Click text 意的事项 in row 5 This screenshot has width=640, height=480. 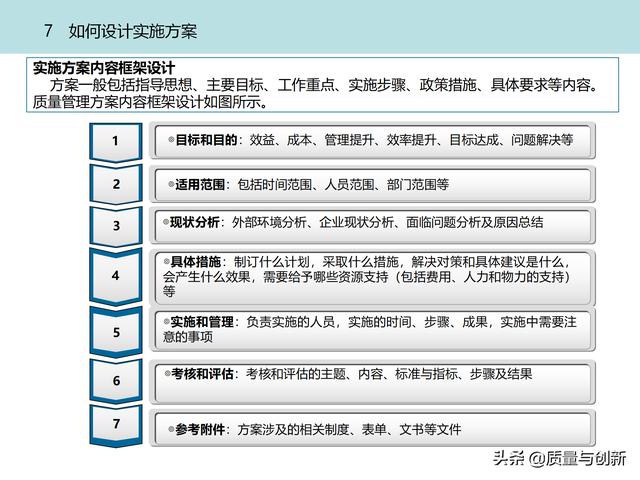coord(188,337)
